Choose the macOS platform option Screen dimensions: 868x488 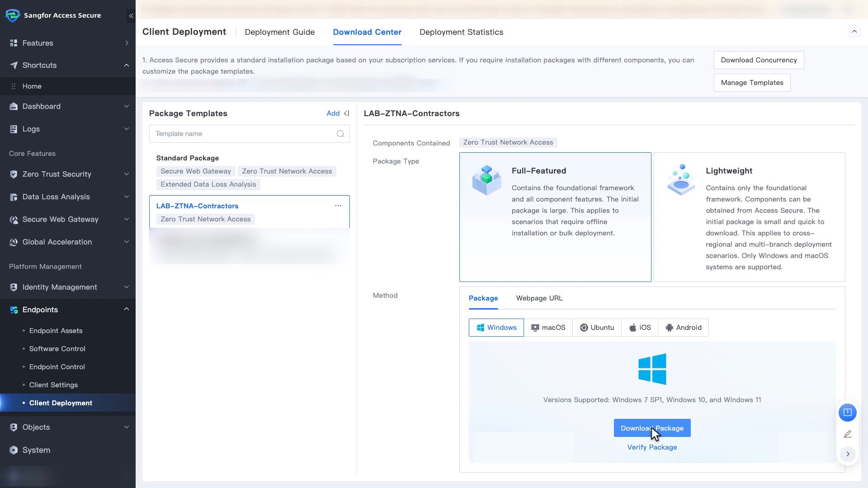548,328
